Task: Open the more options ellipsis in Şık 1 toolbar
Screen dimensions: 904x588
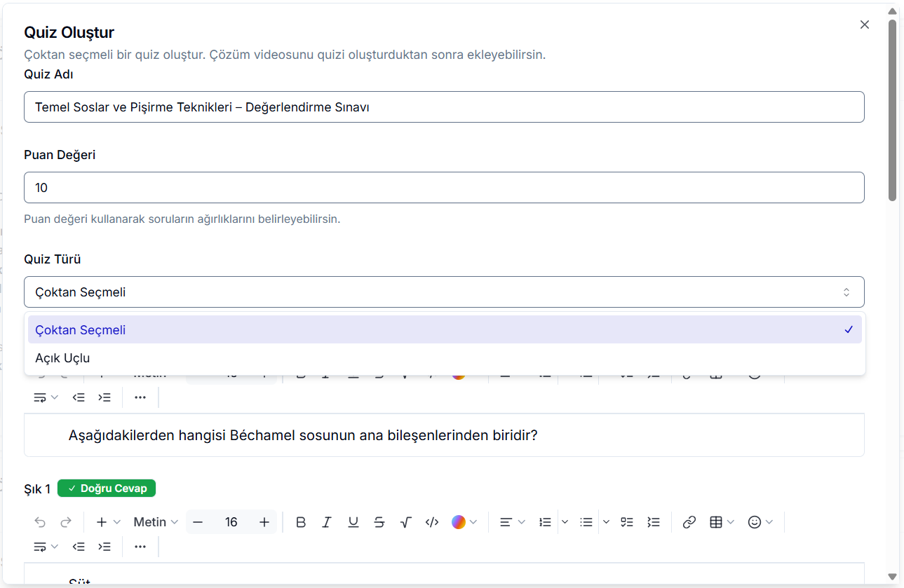Action: (140, 547)
